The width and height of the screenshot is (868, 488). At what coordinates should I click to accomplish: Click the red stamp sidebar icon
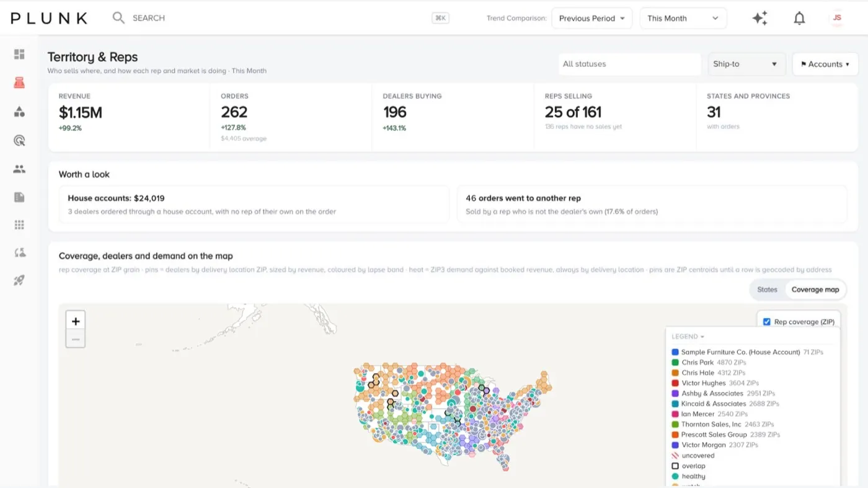pos(19,82)
